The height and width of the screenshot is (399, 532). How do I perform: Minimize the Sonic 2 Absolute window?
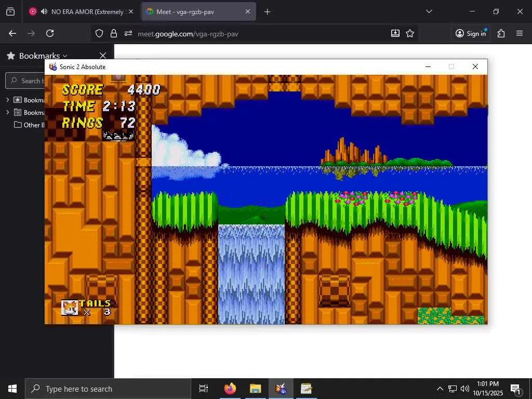tap(428, 67)
